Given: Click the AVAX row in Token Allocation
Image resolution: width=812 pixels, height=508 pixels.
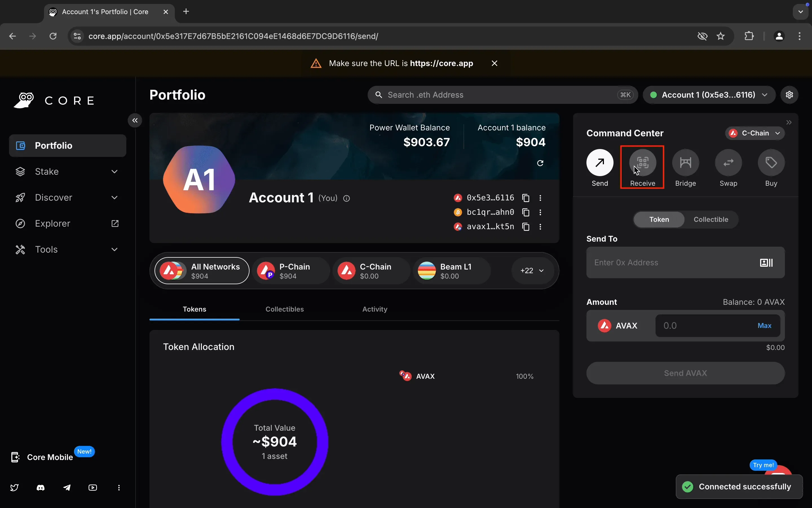Looking at the screenshot, I should point(466,376).
